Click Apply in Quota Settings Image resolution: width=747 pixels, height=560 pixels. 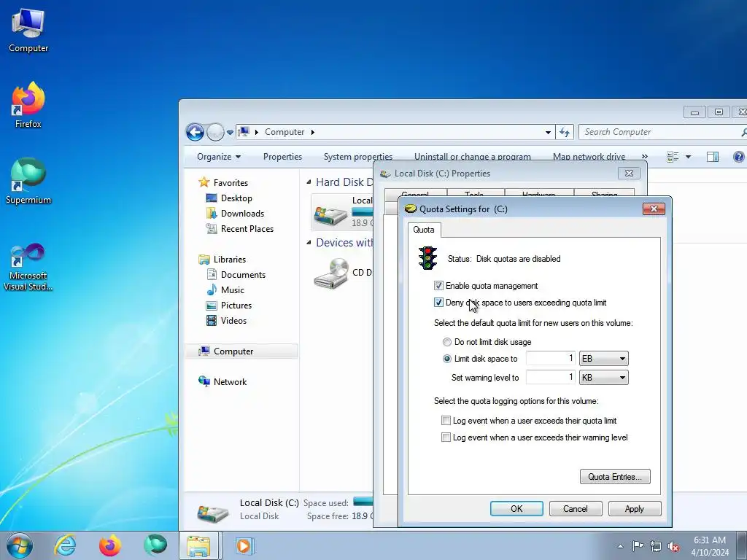tap(635, 508)
